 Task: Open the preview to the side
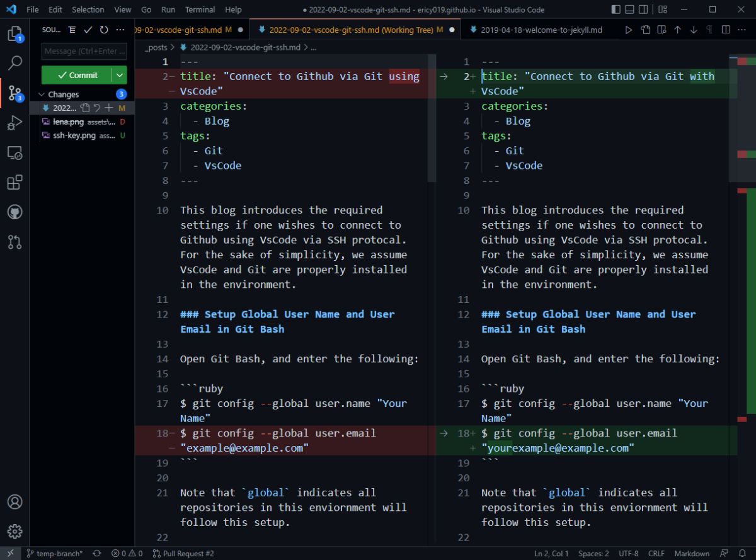point(661,30)
